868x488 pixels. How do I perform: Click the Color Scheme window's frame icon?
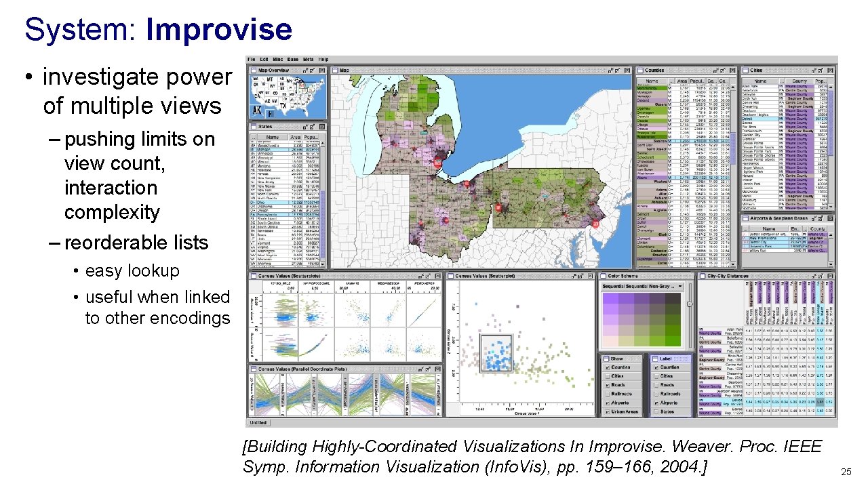click(603, 276)
